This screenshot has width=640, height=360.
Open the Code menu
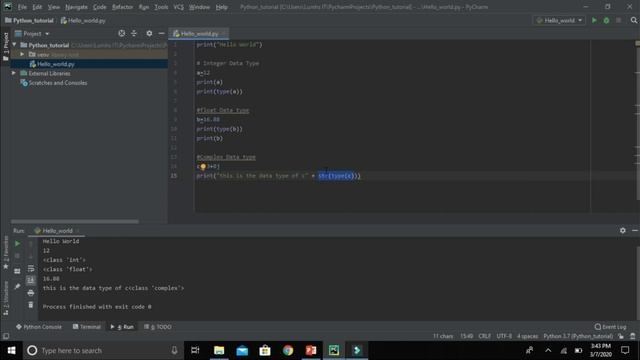tap(99, 7)
